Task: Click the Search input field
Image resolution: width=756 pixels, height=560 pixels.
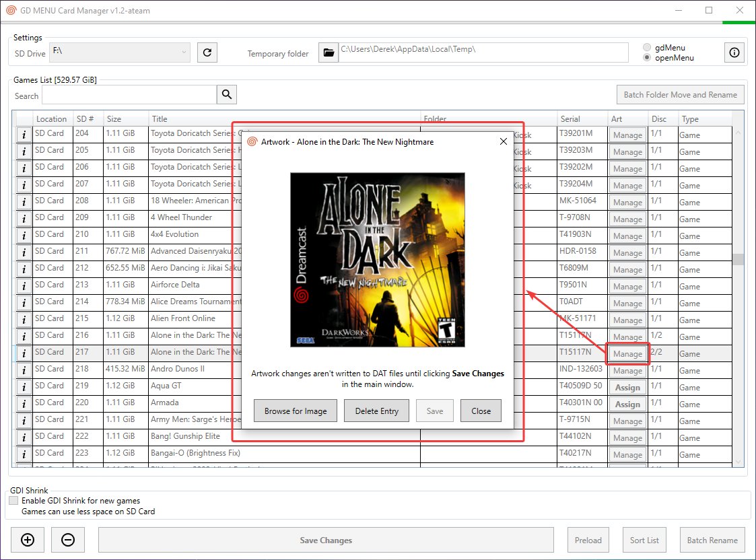Action: click(129, 94)
